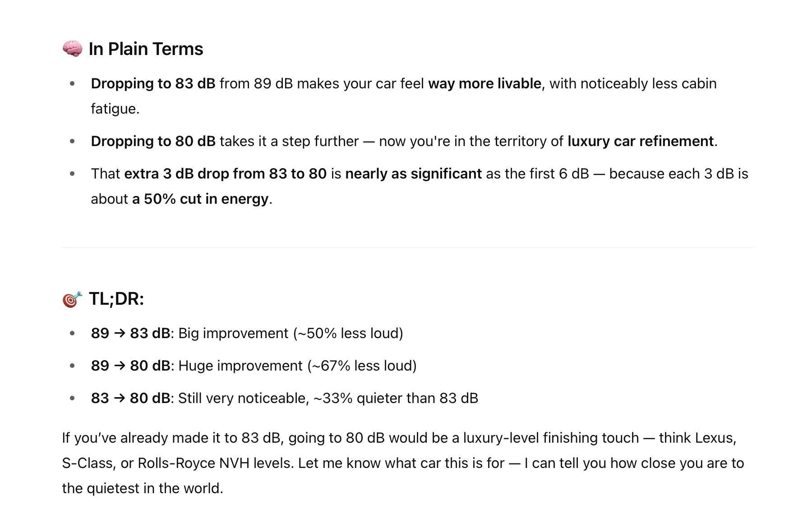Click the horizontal divider between the sections
Image resolution: width=812 pixels, height=513 pixels.
pyautogui.click(x=408, y=247)
